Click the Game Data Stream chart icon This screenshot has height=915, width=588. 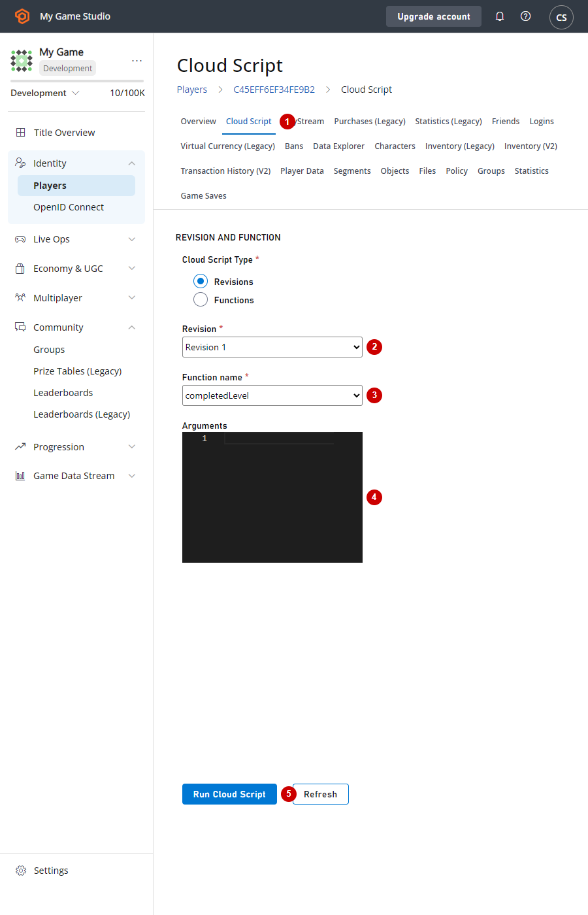click(x=21, y=476)
